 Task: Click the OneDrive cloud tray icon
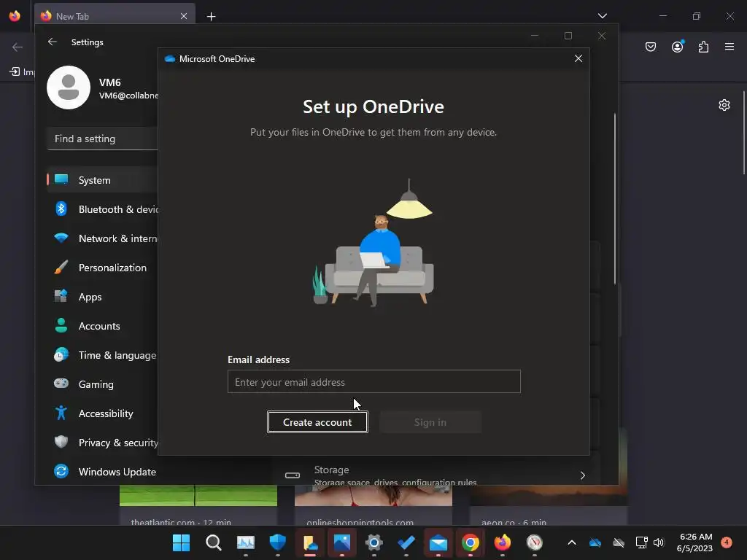click(x=595, y=542)
